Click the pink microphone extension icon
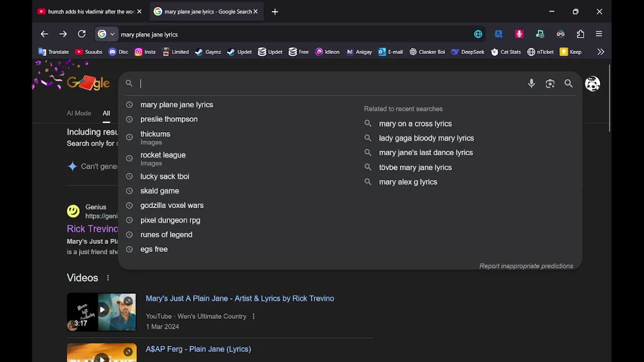644x362 pixels. (519, 34)
